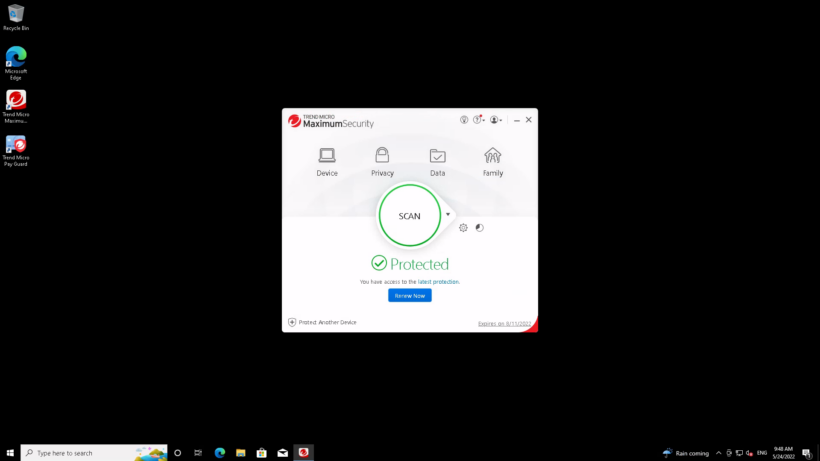Image resolution: width=820 pixels, height=461 pixels.
Task: Open the Rain coming weather widget
Action: click(x=686, y=453)
